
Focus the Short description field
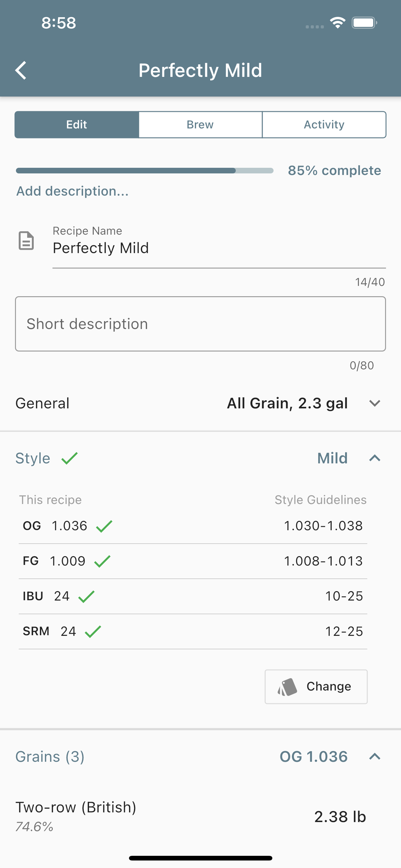[200, 324]
